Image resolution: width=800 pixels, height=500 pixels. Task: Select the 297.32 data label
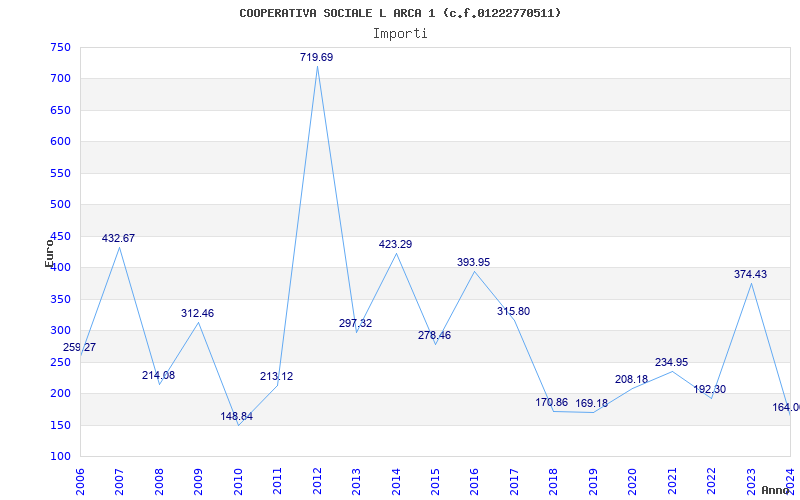pos(355,324)
